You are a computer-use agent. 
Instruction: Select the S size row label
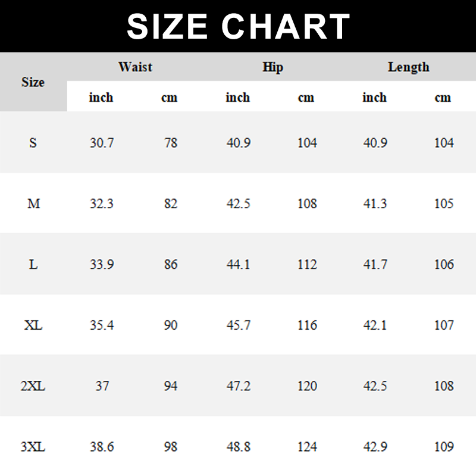coord(33,143)
